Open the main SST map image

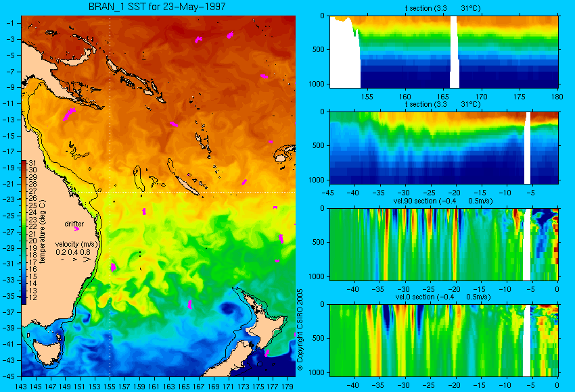[158, 196]
